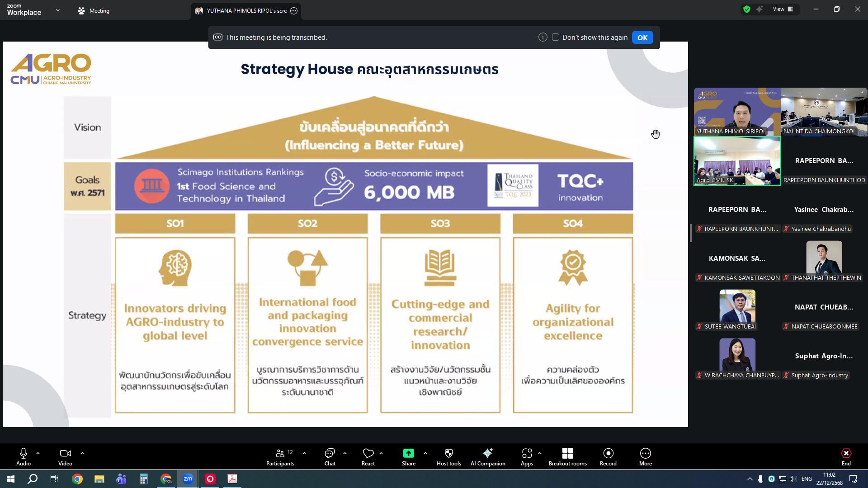This screenshot has height=488, width=868.
Task: Open the Apps panel
Action: click(x=527, y=456)
